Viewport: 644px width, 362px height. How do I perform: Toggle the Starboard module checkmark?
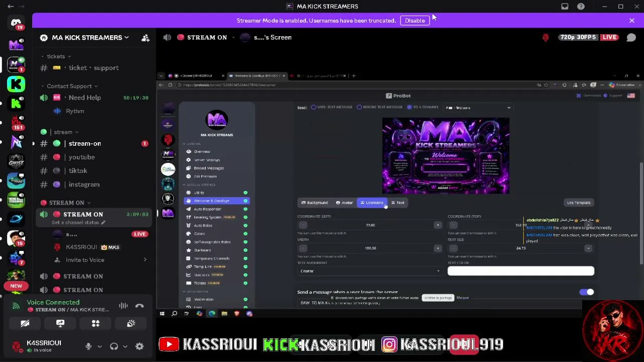pyautogui.click(x=246, y=250)
